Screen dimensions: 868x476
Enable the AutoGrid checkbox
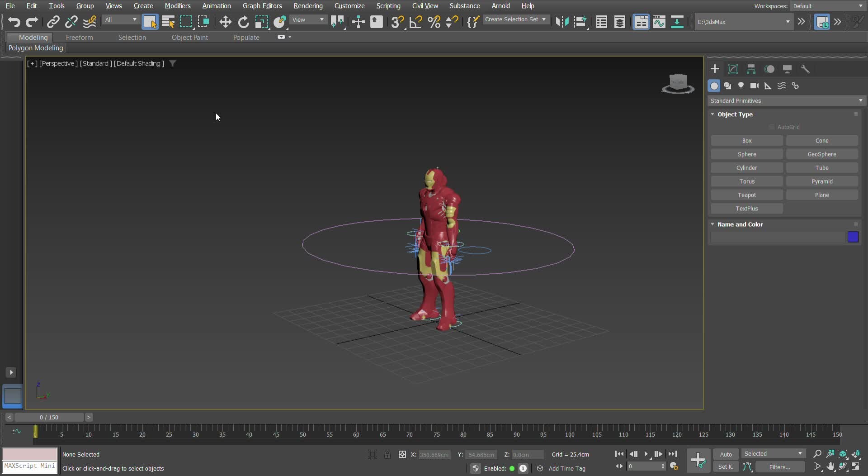click(x=772, y=127)
